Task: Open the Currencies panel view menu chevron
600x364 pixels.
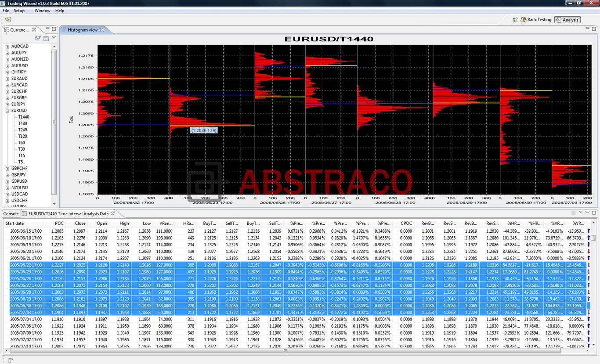Action: point(54,37)
